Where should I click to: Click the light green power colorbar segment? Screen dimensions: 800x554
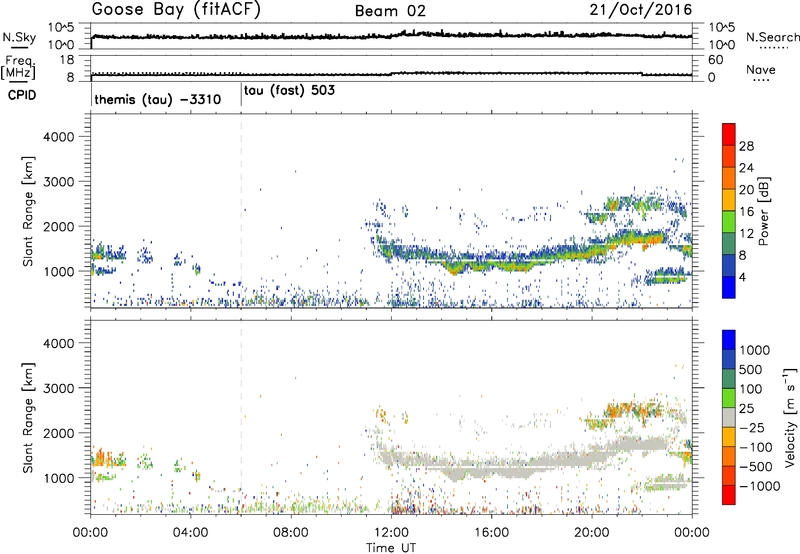pyautogui.click(x=729, y=221)
